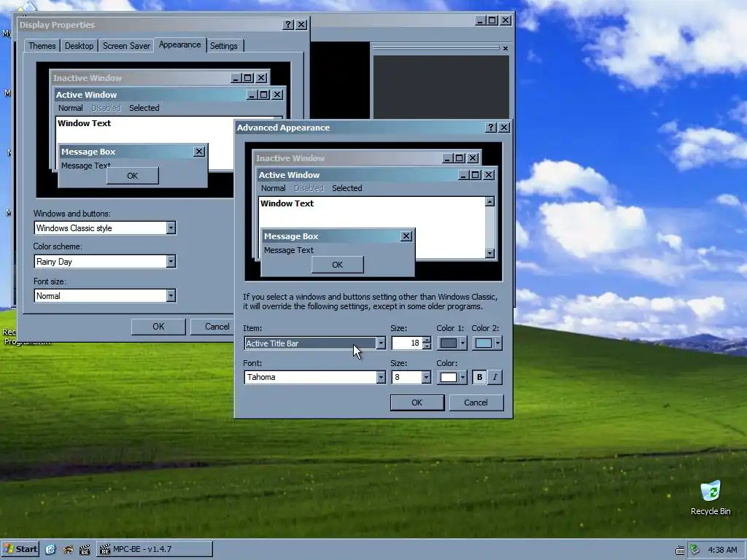Click Help button in Advanced Appearance title bar
747x560 pixels.
491,128
